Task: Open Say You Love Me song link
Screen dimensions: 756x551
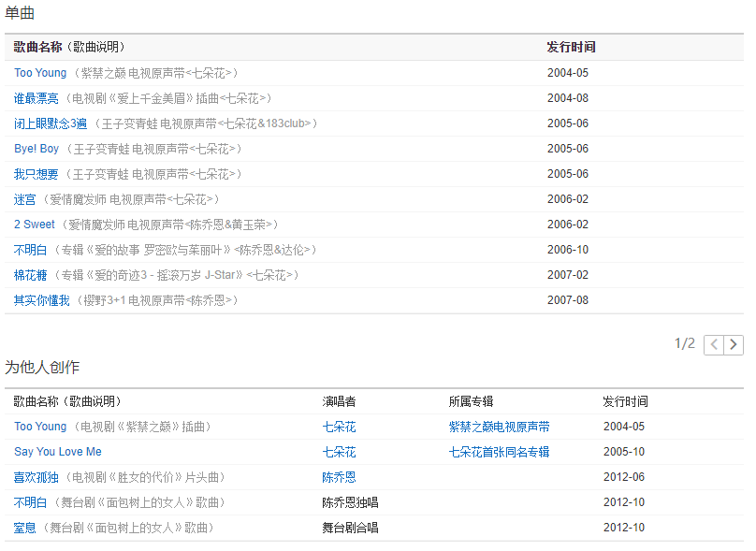Action: coord(58,452)
